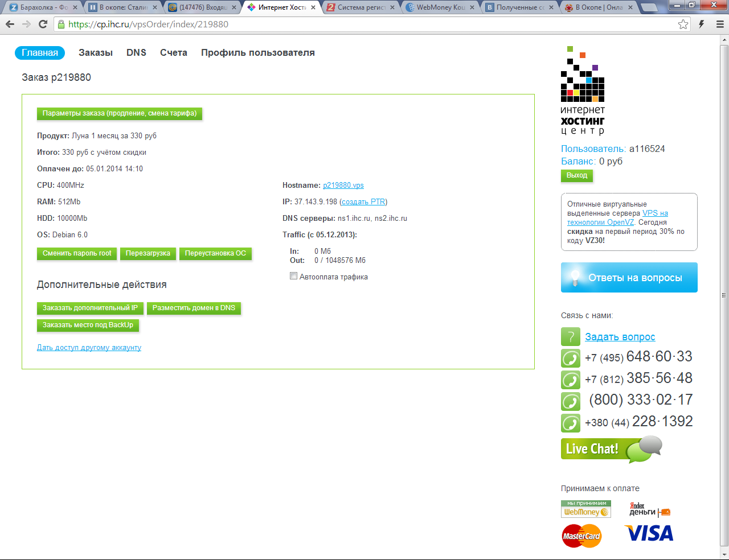Screen dimensions: 729x560
Task: Open the Chrome menu icon
Action: click(x=720, y=24)
